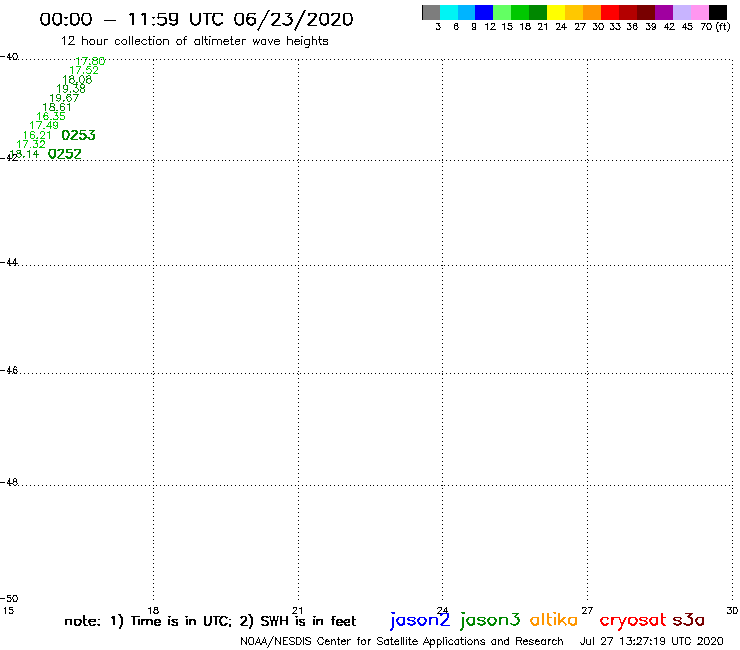This screenshot has width=740, height=650.
Task: Click the 17.49 wave height value
Action: click(44, 125)
